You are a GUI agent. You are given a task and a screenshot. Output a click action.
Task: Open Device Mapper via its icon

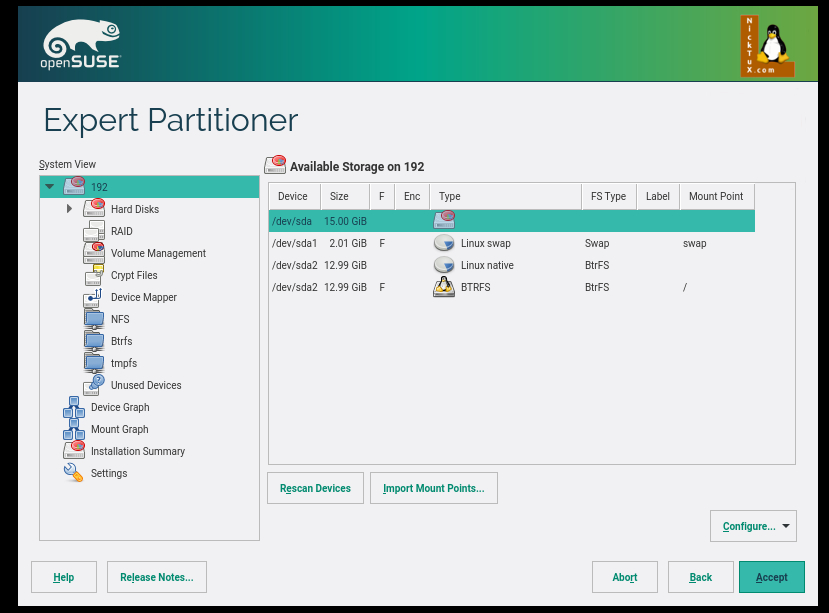pyautogui.click(x=94, y=298)
